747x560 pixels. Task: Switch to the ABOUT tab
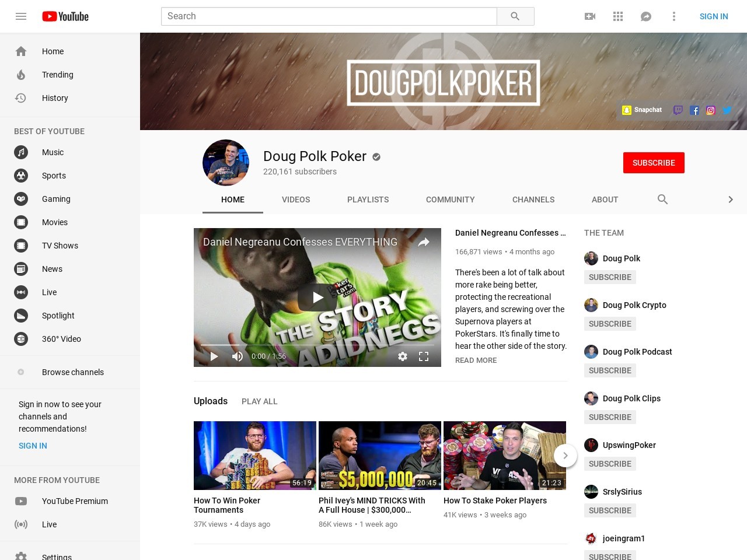(x=605, y=199)
